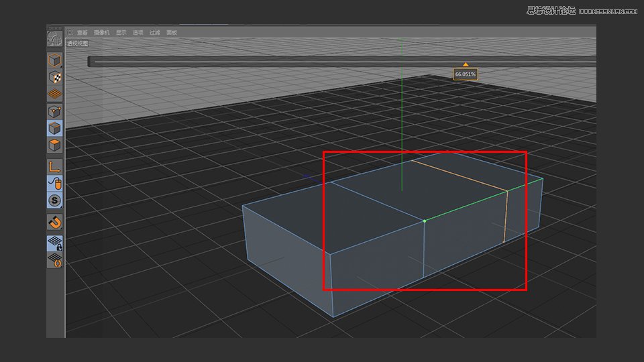This screenshot has width=644, height=362.
Task: Toggle Enable Snap magnet icon
Action: (54, 222)
